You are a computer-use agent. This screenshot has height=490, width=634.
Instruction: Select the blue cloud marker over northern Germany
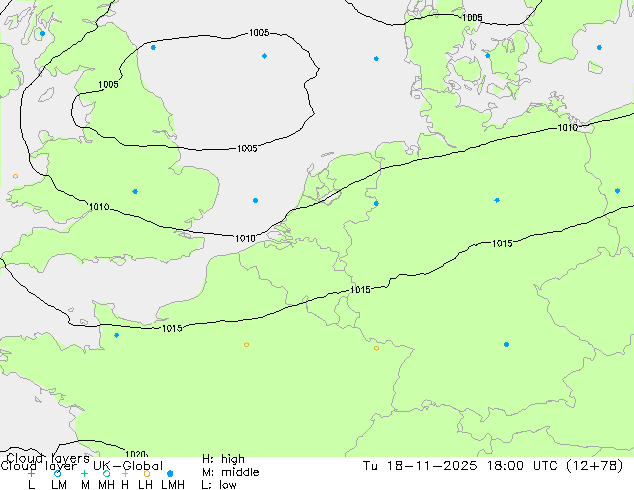[497, 201]
